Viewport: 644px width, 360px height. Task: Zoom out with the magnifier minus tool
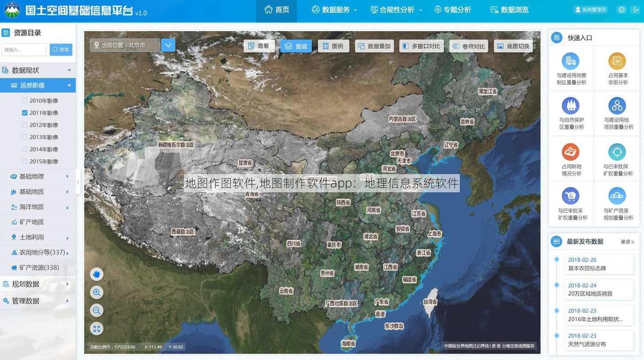[x=96, y=311]
